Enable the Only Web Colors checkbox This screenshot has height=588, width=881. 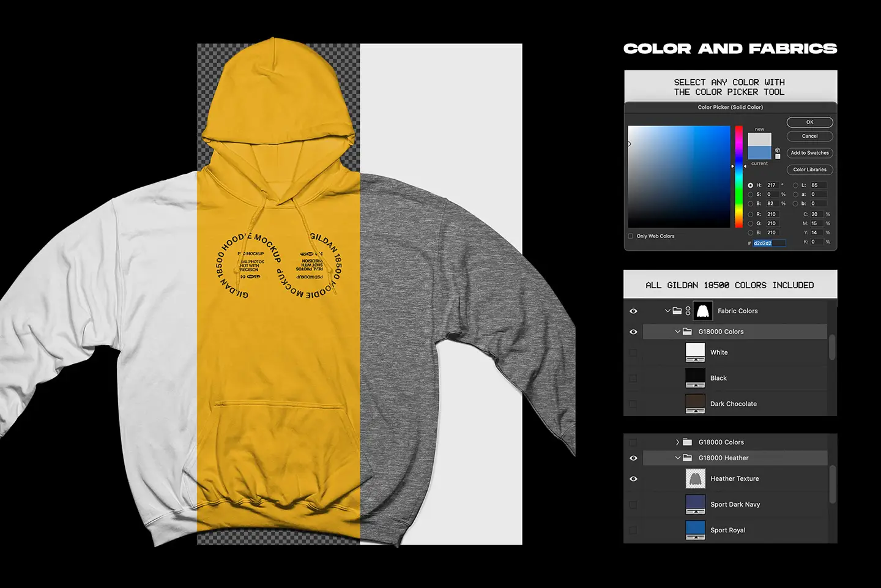tap(630, 236)
